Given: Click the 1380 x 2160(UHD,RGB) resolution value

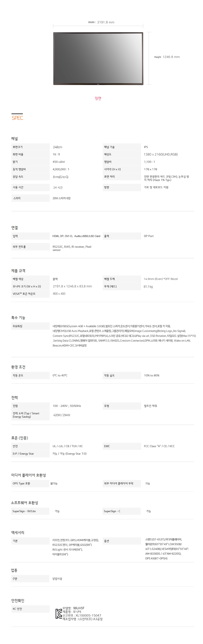Looking at the screenshot, I should click(x=161, y=154).
